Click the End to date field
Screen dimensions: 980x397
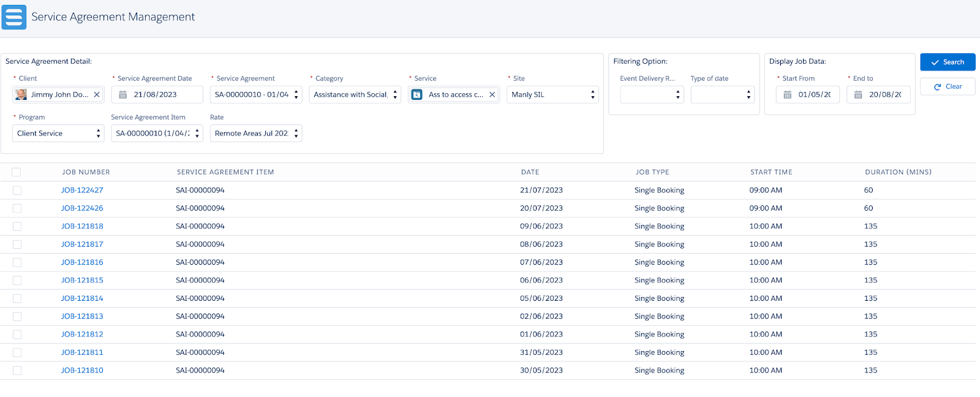[x=878, y=94]
